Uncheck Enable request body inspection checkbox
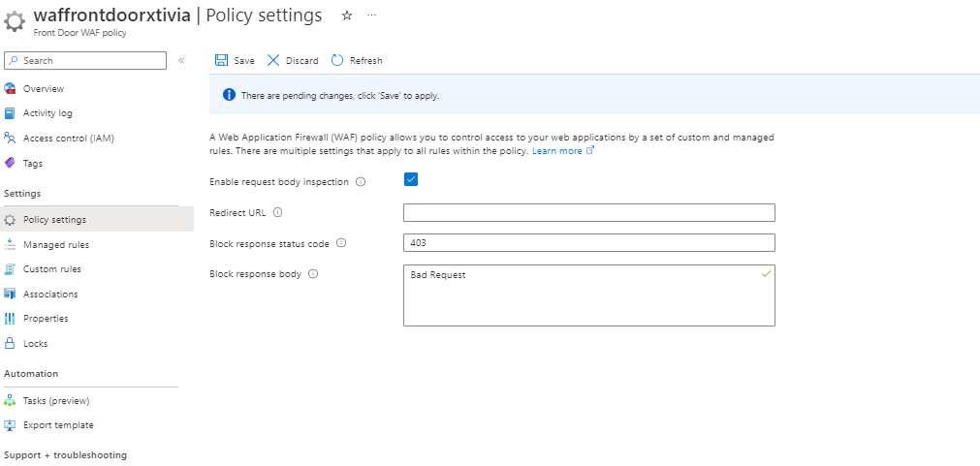This screenshot has width=980, height=466. tap(411, 179)
